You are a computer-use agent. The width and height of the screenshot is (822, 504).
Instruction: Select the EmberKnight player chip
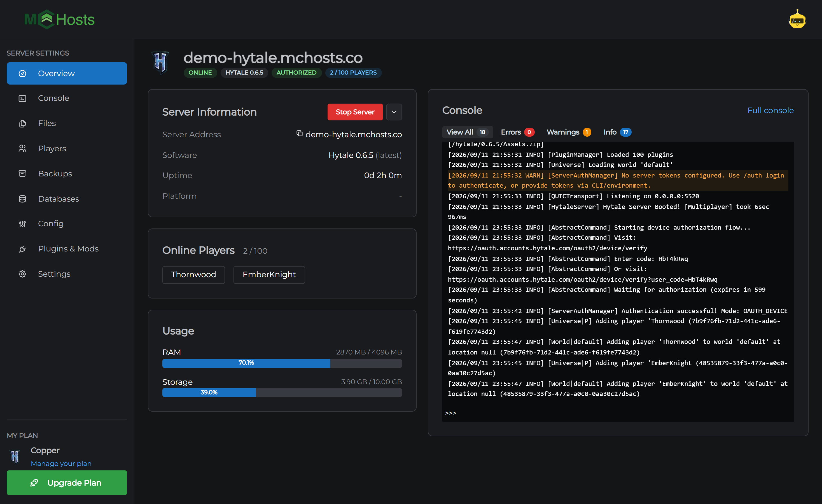(269, 274)
